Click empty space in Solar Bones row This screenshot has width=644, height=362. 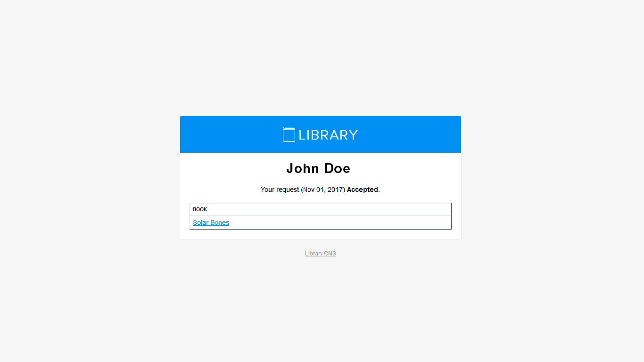[339, 222]
